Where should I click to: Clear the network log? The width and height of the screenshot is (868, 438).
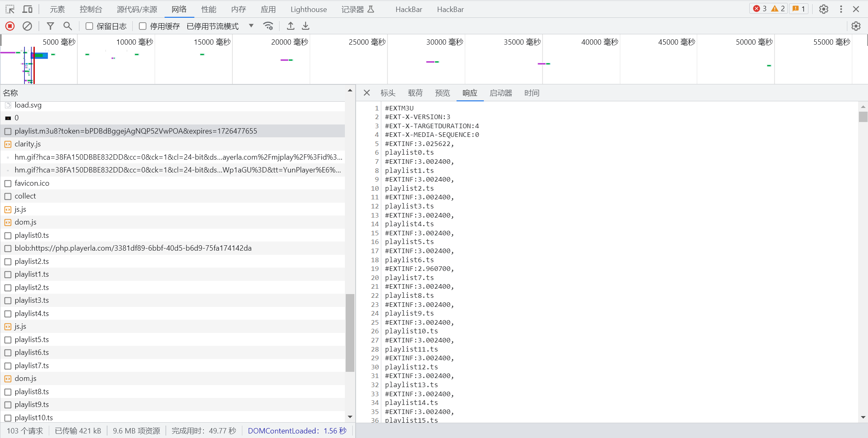27,26
